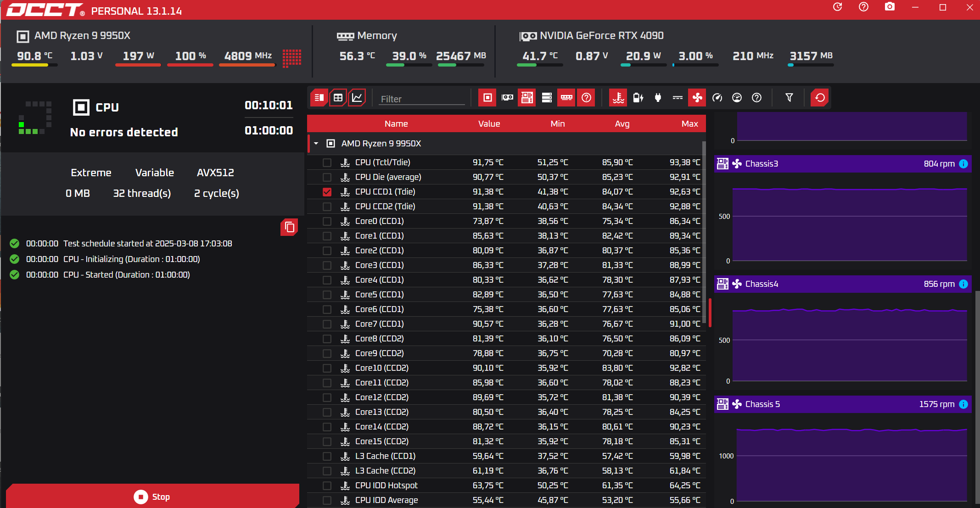Copy the log with the clipboard icon
Screen dimensions: 980x508
pos(289,227)
